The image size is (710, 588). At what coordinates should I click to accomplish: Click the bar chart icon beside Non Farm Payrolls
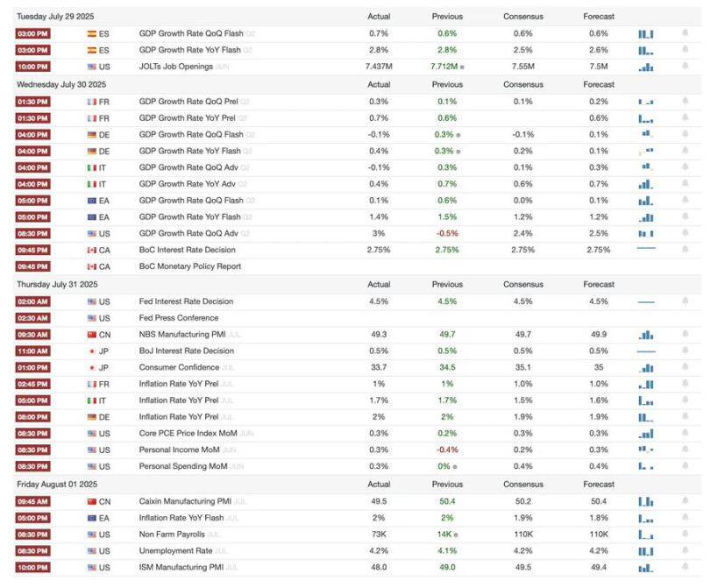[647, 533]
